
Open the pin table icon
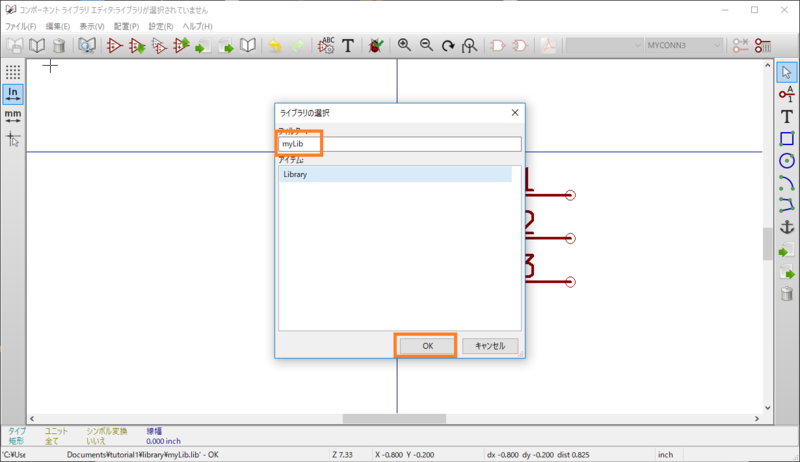(763, 46)
